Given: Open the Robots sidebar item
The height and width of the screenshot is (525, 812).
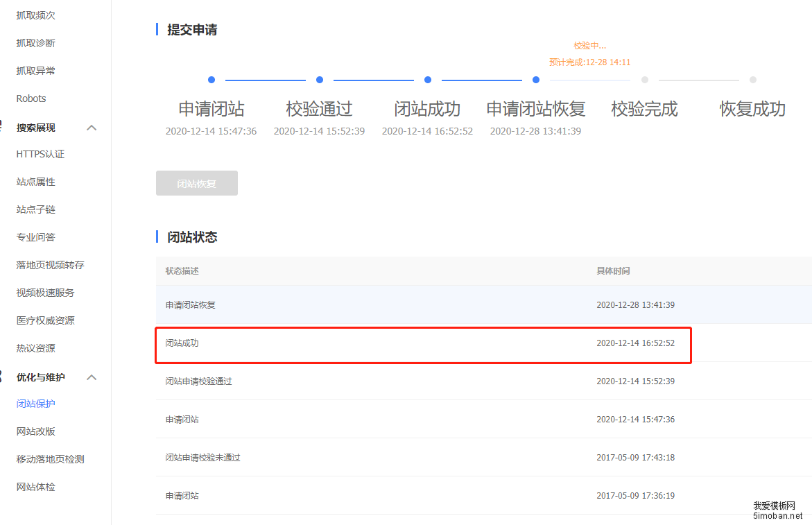Looking at the screenshot, I should [31, 98].
